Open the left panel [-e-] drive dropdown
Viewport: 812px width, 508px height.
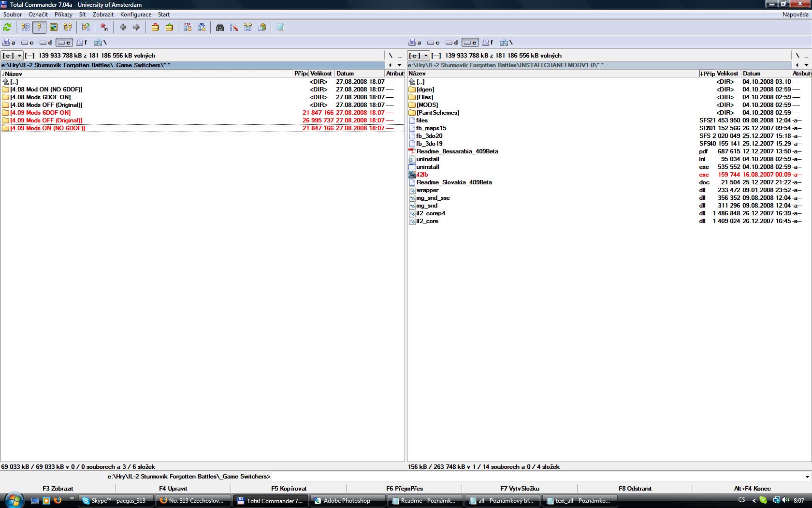[x=12, y=56]
